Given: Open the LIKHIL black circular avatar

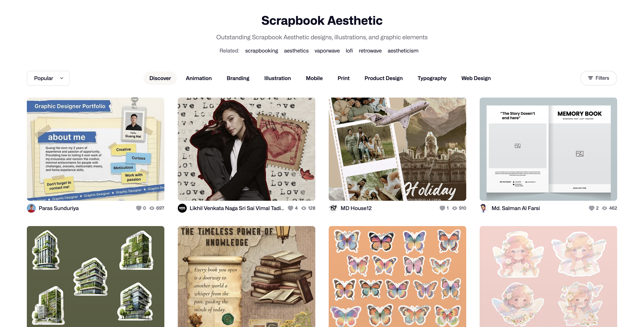Looking at the screenshot, I should [182, 208].
